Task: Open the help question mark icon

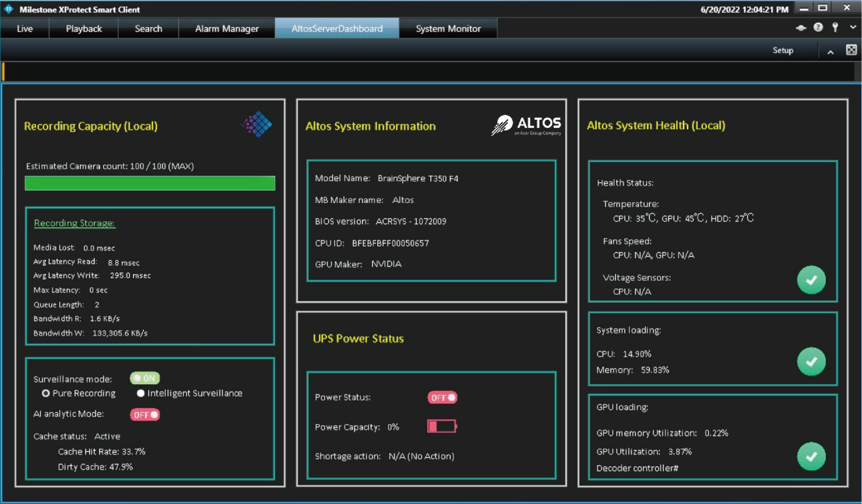Action: click(x=818, y=27)
